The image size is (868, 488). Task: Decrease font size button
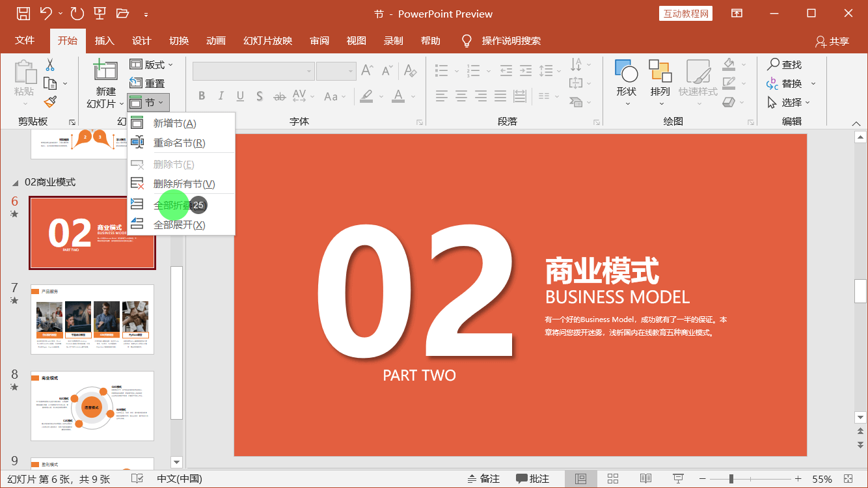[388, 70]
